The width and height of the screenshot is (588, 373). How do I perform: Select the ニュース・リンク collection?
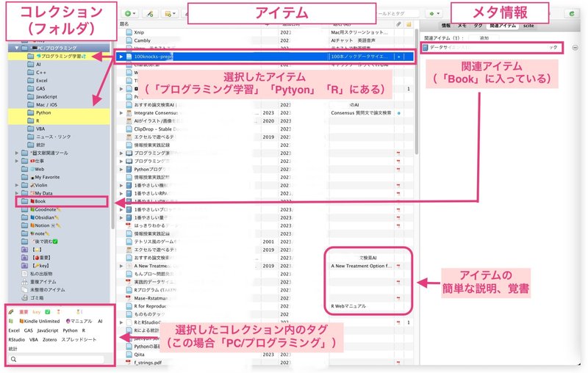[53, 137]
